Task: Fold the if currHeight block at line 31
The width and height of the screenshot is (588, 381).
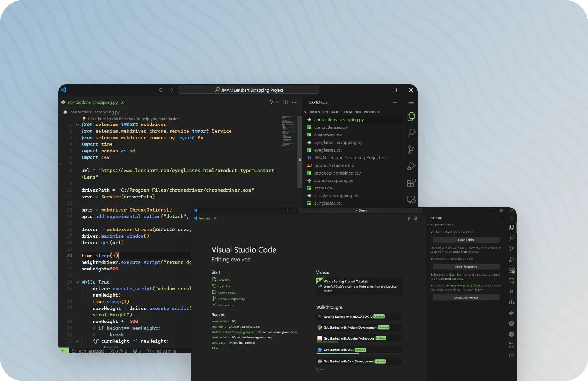Action: (x=77, y=341)
